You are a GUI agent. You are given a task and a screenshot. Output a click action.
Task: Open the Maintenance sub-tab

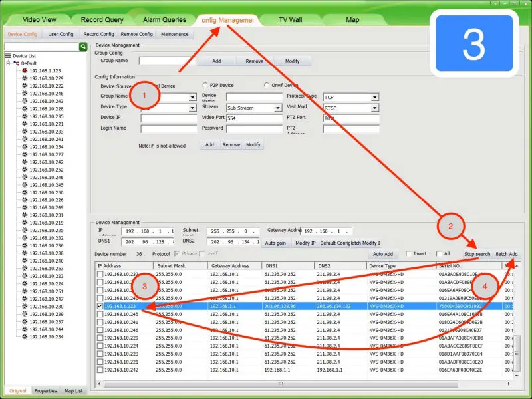click(x=175, y=34)
